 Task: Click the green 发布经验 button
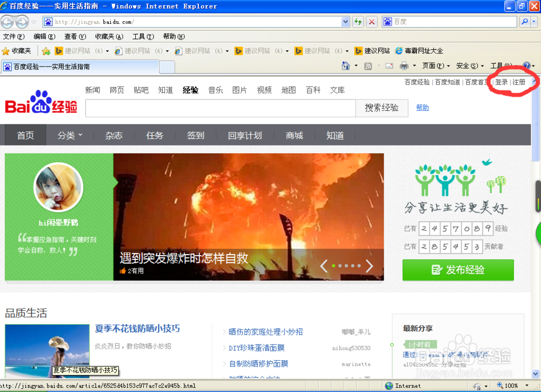point(458,270)
